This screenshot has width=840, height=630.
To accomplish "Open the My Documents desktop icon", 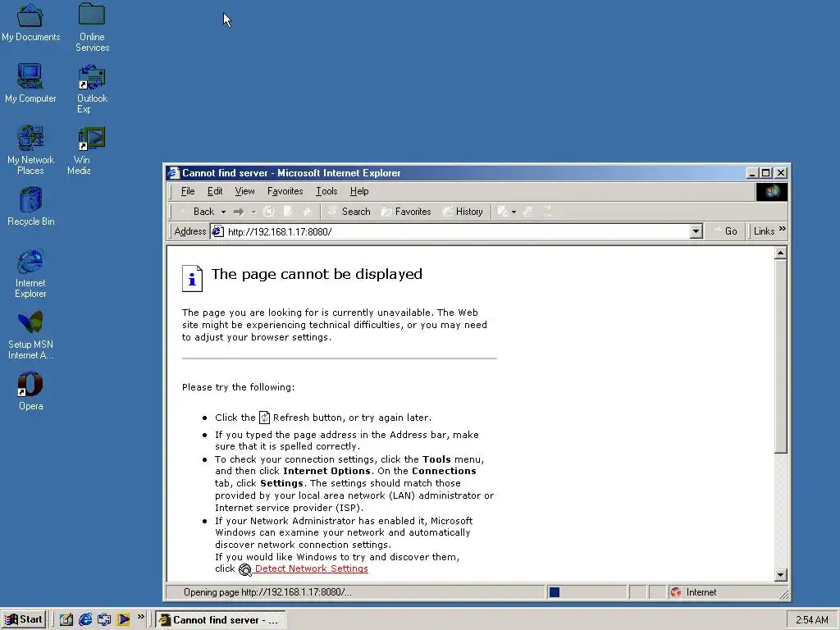I will 30,22.
